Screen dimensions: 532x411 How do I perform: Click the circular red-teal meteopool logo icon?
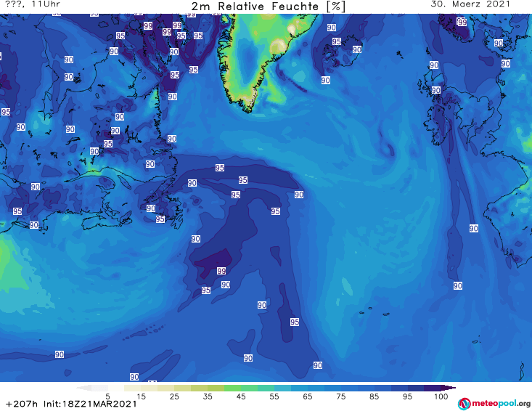(464, 404)
